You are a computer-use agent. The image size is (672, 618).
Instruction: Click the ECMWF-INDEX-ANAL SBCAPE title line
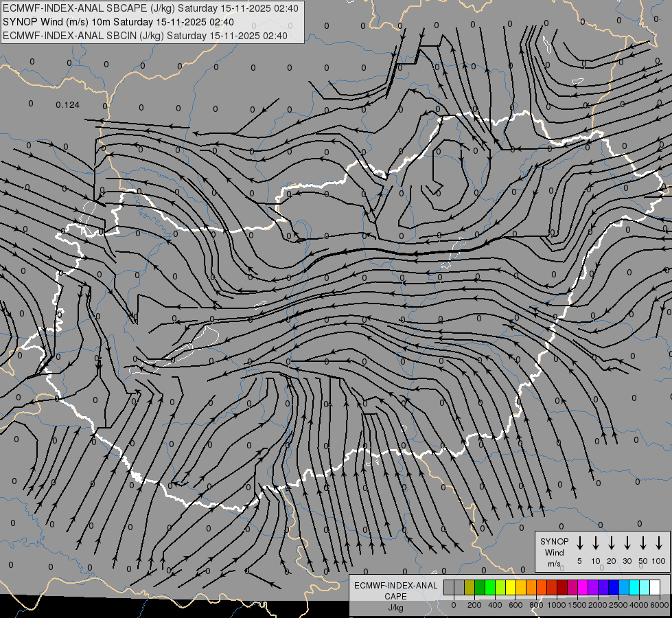150,8
